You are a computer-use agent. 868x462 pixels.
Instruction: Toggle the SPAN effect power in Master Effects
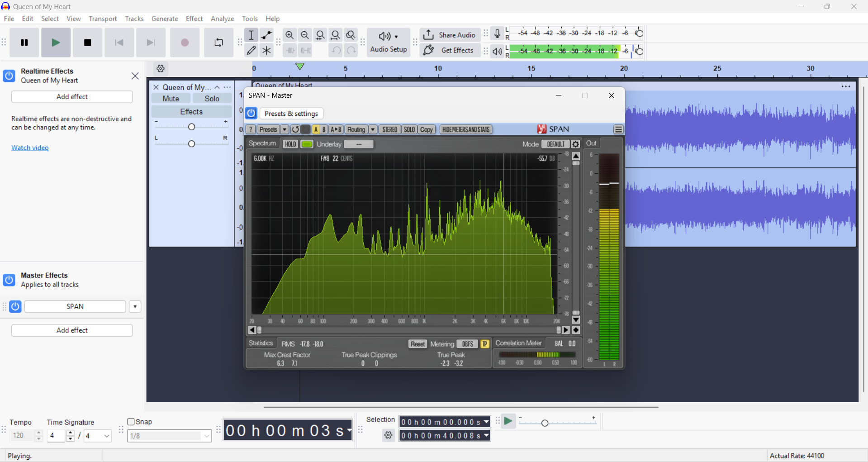[x=15, y=306]
